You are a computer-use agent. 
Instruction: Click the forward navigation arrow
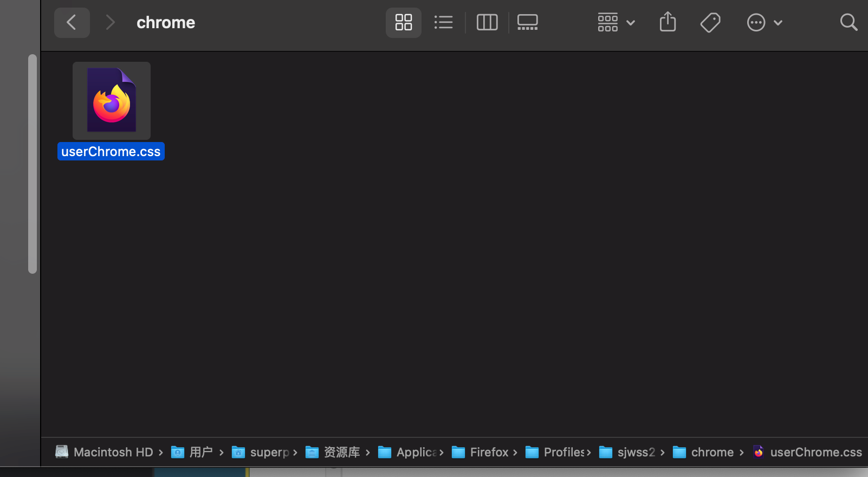pyautogui.click(x=110, y=22)
